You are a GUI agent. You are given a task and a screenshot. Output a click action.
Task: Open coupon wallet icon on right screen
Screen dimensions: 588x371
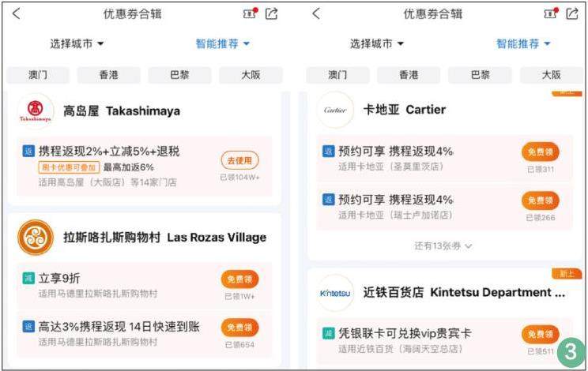[x=551, y=13]
